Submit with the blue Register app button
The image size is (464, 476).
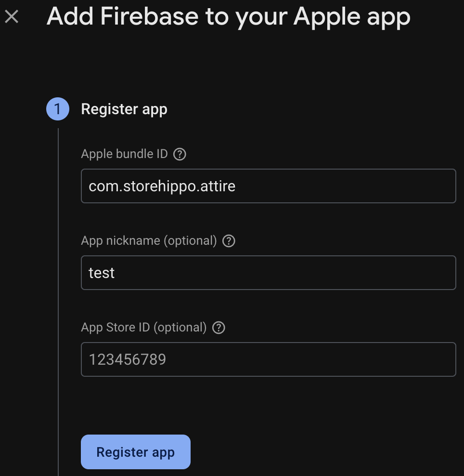pyautogui.click(x=136, y=452)
